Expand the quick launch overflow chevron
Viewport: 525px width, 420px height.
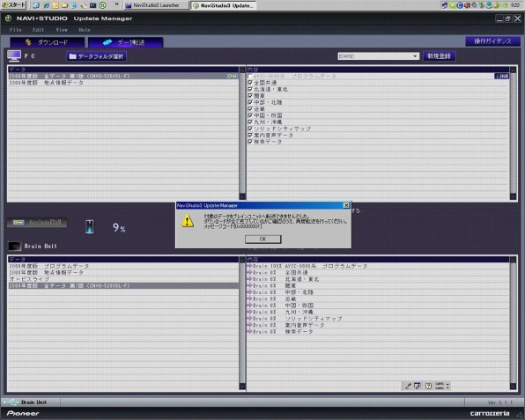click(x=116, y=4)
